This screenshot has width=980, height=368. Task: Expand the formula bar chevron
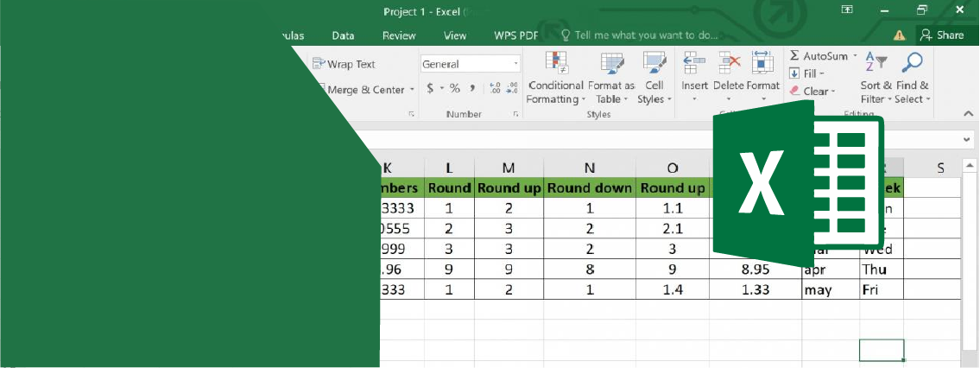(966, 139)
